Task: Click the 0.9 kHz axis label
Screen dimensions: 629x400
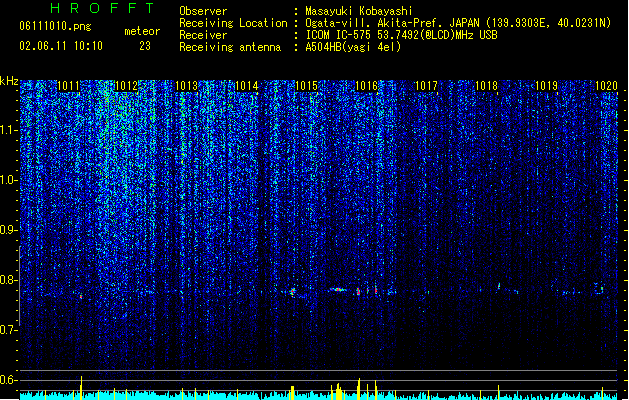Action: [8, 230]
